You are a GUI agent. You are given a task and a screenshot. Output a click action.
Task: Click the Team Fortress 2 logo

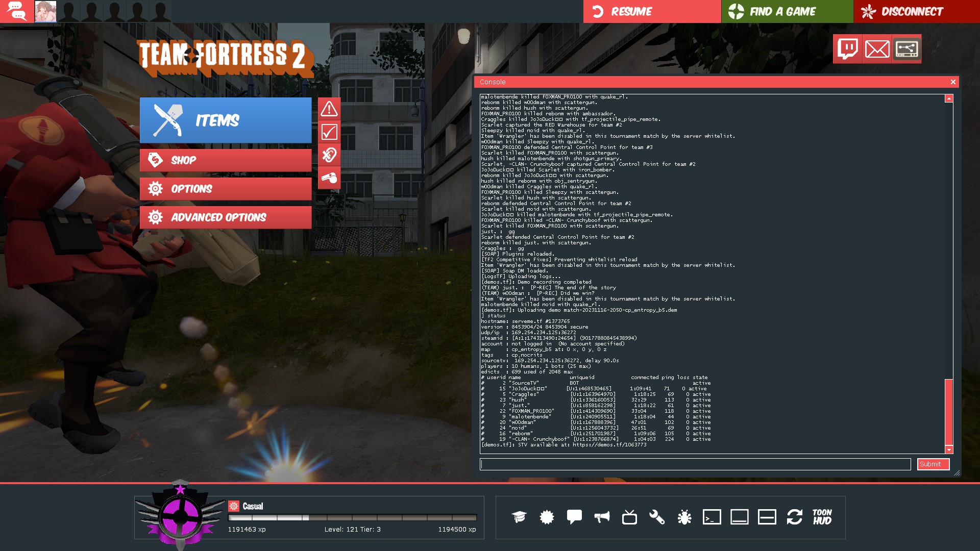pyautogui.click(x=226, y=58)
